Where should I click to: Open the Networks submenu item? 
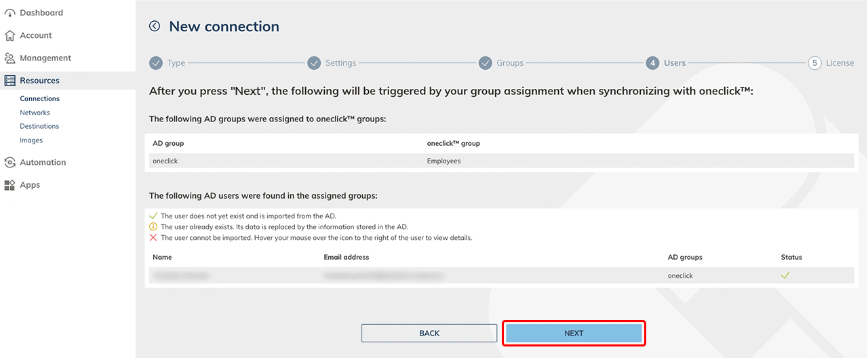pos(35,113)
